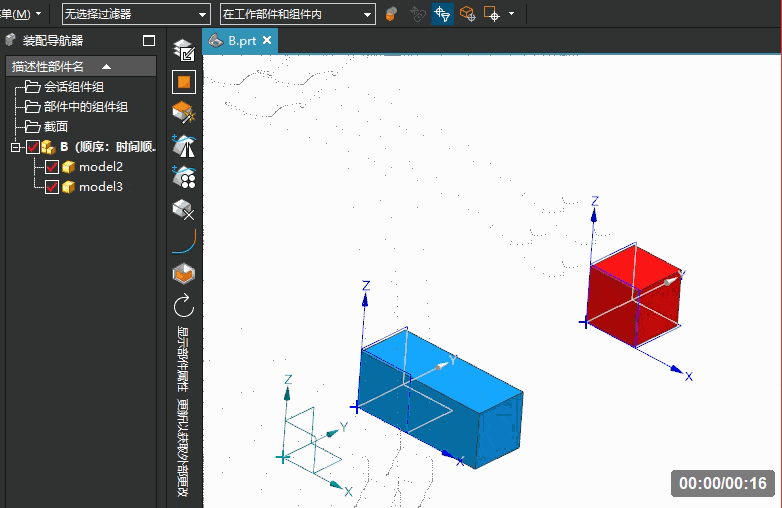This screenshot has height=508, width=782.
Task: Click the circular refresh arrow sidebar icon
Action: [x=184, y=305]
